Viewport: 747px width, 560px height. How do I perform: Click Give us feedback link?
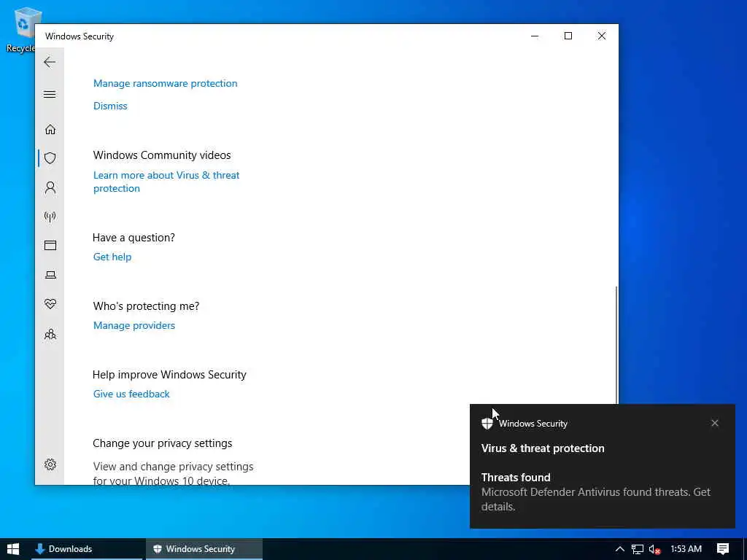[131, 394]
